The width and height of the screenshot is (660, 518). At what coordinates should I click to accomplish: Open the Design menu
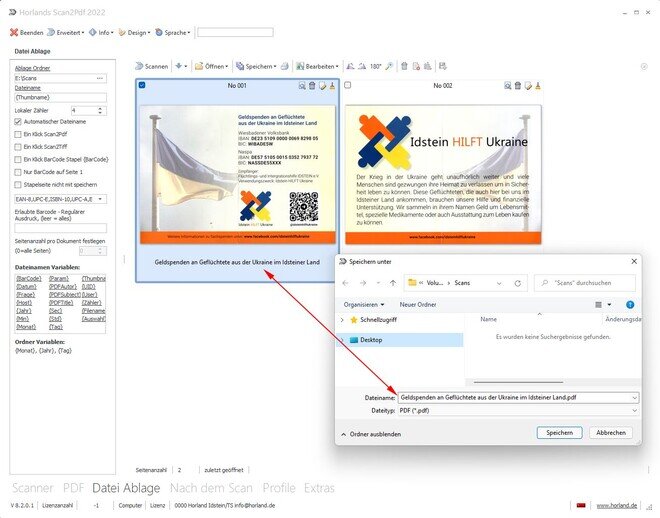point(134,32)
